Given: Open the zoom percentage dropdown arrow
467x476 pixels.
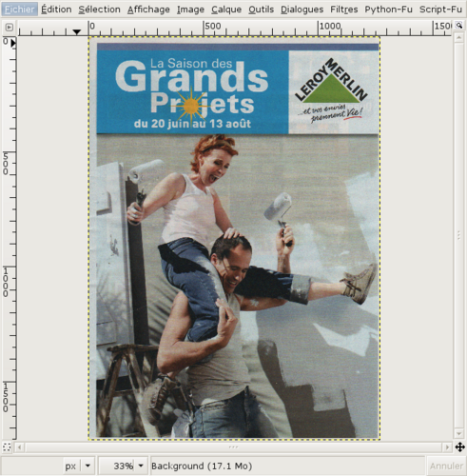Looking at the screenshot, I should (x=141, y=466).
